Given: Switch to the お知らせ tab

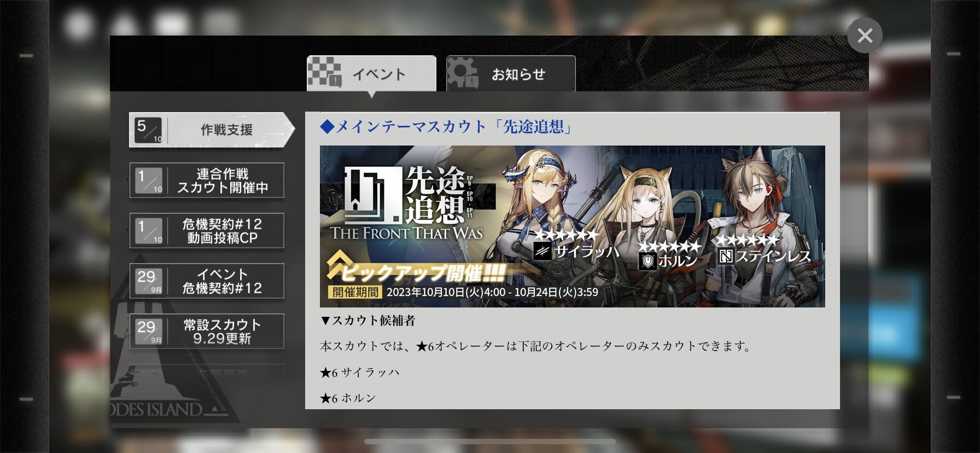Looking at the screenshot, I should click(511, 73).
